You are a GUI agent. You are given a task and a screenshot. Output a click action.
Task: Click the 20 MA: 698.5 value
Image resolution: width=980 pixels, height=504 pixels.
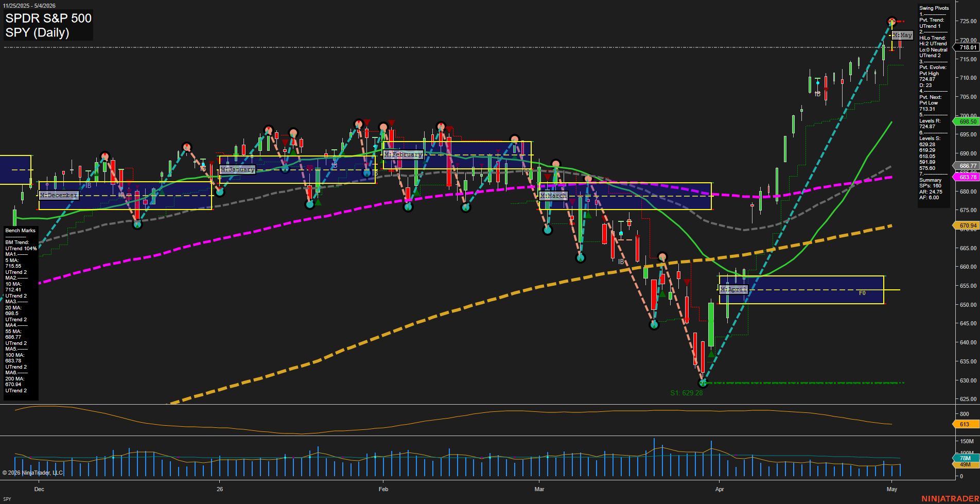click(x=13, y=310)
